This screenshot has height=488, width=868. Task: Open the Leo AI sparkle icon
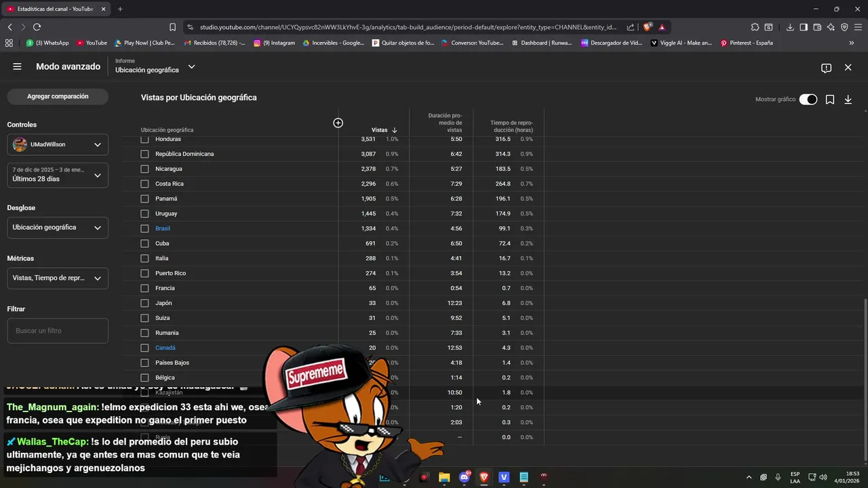[x=831, y=27]
